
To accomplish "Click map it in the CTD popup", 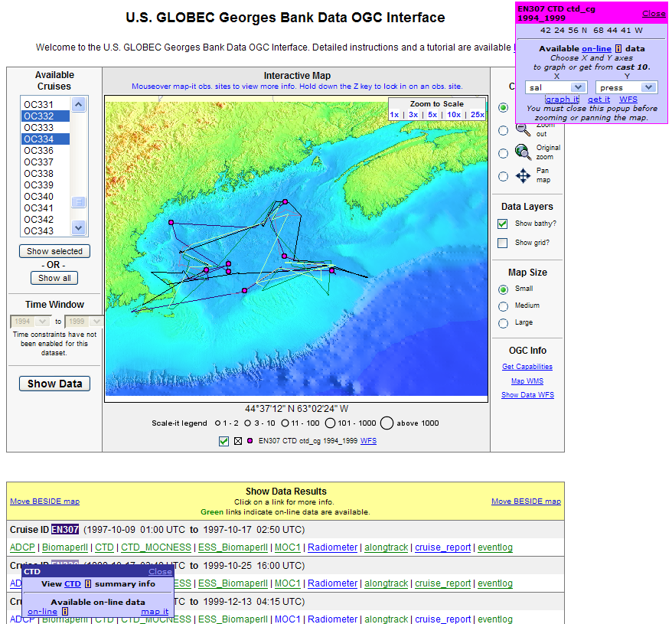I will click(155, 612).
